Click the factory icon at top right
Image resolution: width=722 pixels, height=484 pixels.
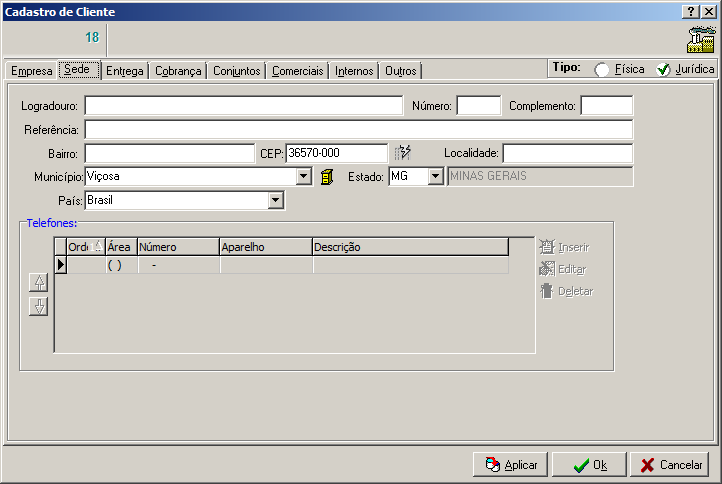(x=701, y=39)
